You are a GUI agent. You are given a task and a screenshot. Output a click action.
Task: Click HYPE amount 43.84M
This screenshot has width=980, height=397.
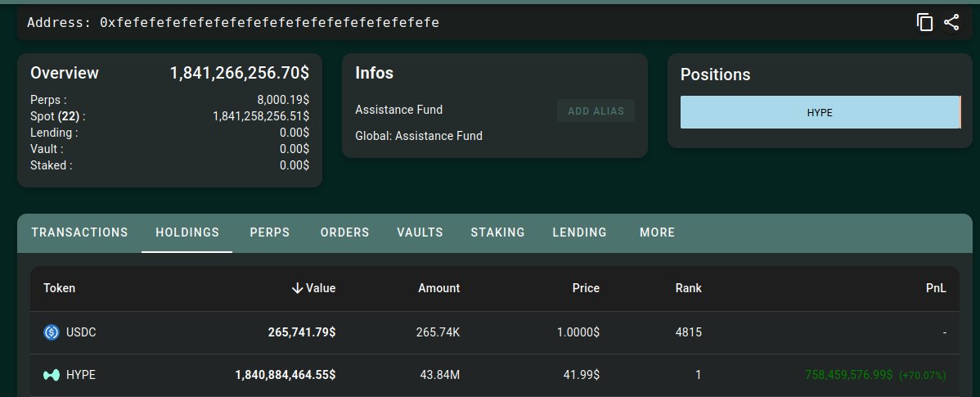point(440,375)
